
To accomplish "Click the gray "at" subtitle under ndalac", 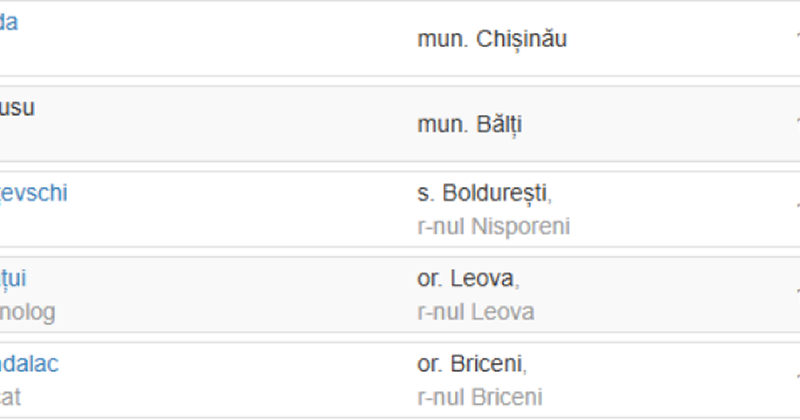I will [10, 397].
